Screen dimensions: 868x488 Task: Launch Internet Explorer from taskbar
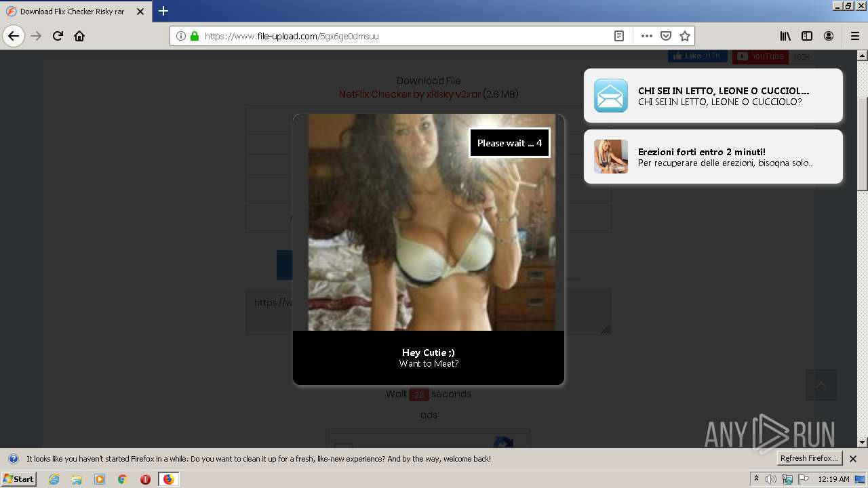pyautogui.click(x=54, y=479)
